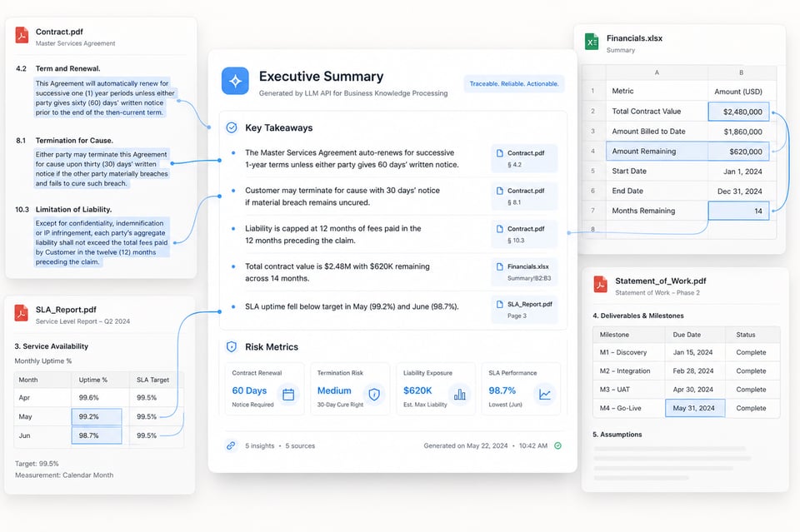Click column header A in Financials.xlsx

(x=657, y=73)
